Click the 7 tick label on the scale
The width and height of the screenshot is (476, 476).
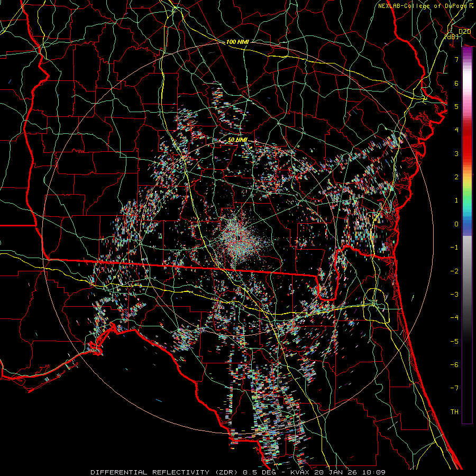tap(456, 60)
